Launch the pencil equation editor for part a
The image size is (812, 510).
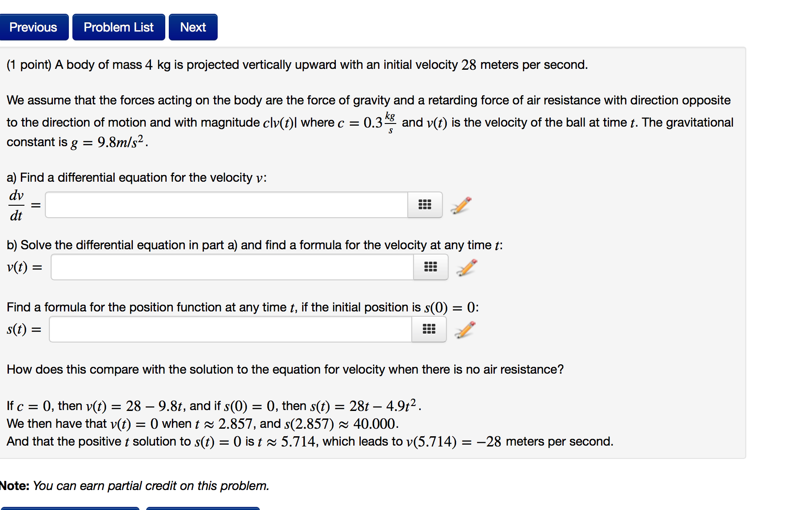coord(462,204)
